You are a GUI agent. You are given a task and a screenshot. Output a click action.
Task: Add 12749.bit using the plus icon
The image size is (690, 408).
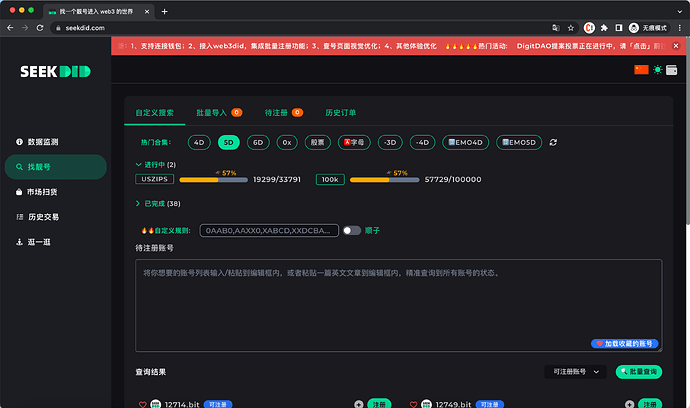pos(629,404)
